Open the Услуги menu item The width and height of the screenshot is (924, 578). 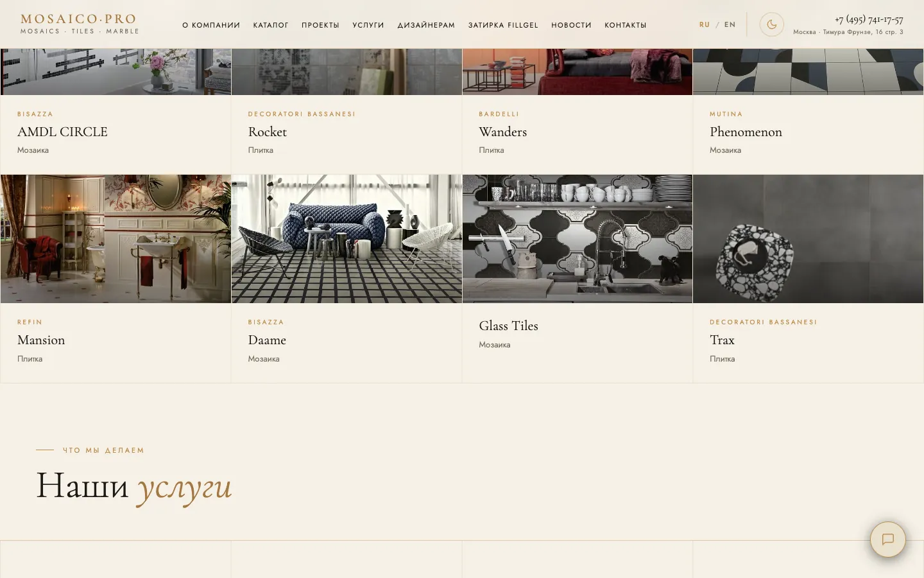(x=368, y=25)
